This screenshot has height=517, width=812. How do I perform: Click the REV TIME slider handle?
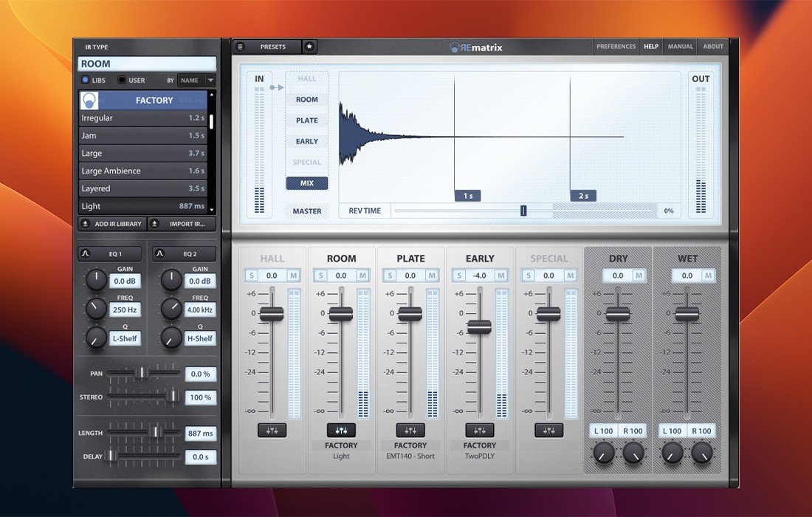pos(523,211)
